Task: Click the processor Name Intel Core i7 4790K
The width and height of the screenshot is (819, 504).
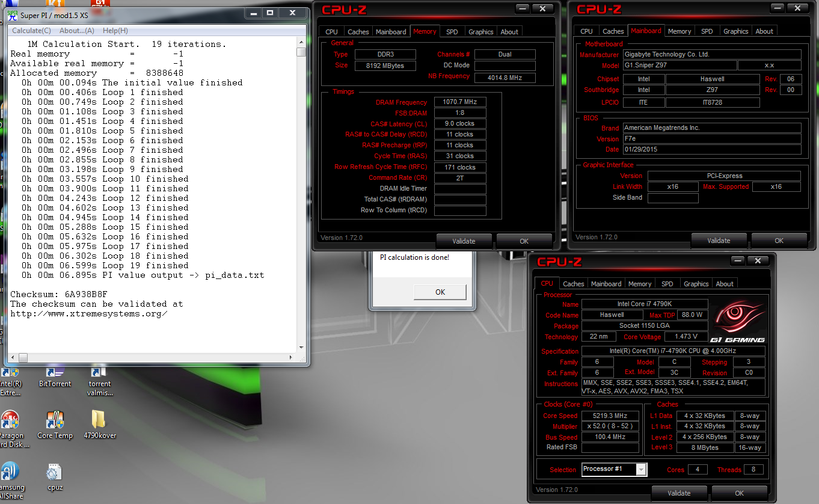Action: (645, 304)
